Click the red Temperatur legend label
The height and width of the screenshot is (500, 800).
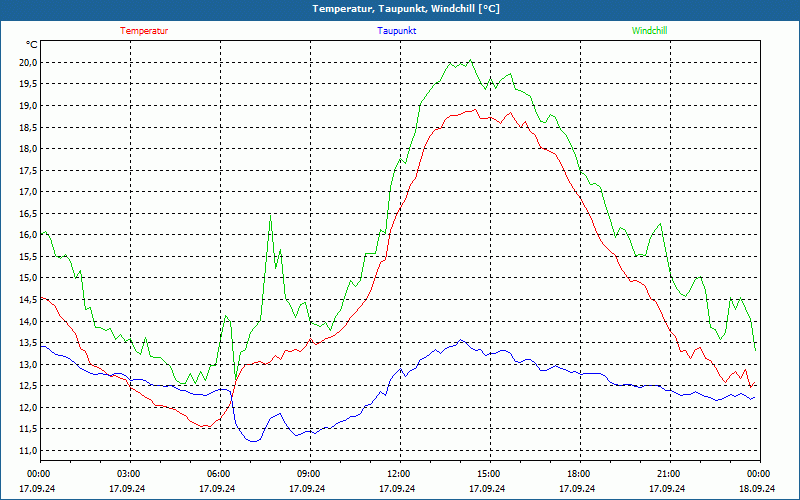pyautogui.click(x=144, y=31)
